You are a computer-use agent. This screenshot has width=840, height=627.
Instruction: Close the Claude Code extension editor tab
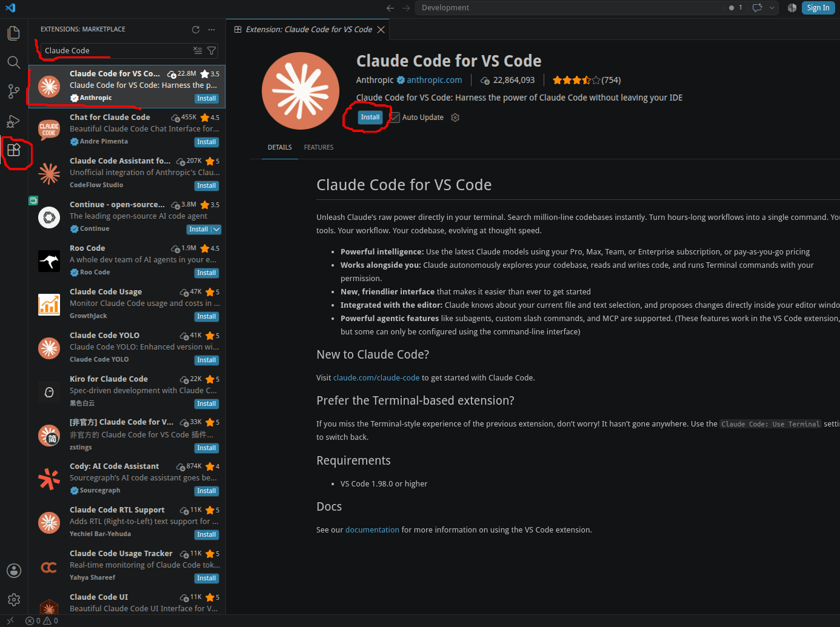[x=381, y=30]
